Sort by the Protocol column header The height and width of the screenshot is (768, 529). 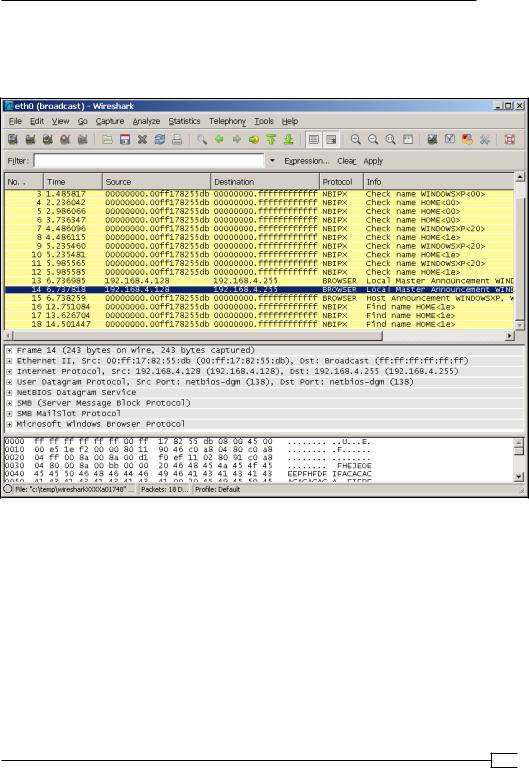pyautogui.click(x=341, y=182)
